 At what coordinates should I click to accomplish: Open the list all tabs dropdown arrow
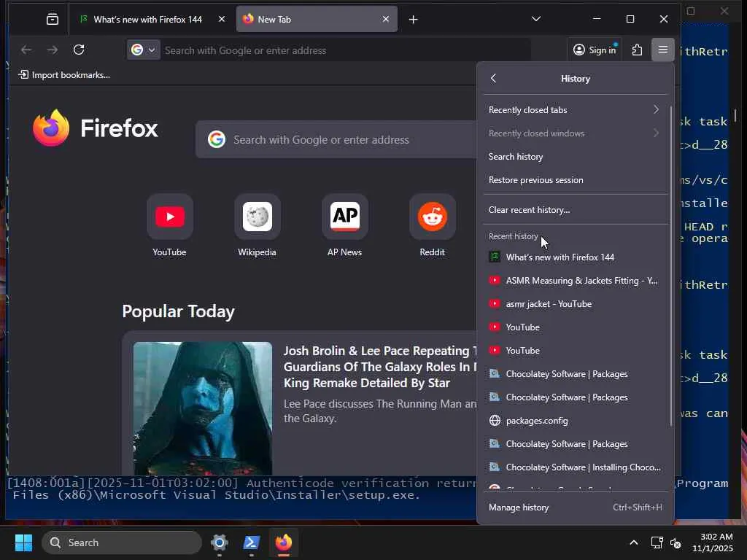[536, 19]
